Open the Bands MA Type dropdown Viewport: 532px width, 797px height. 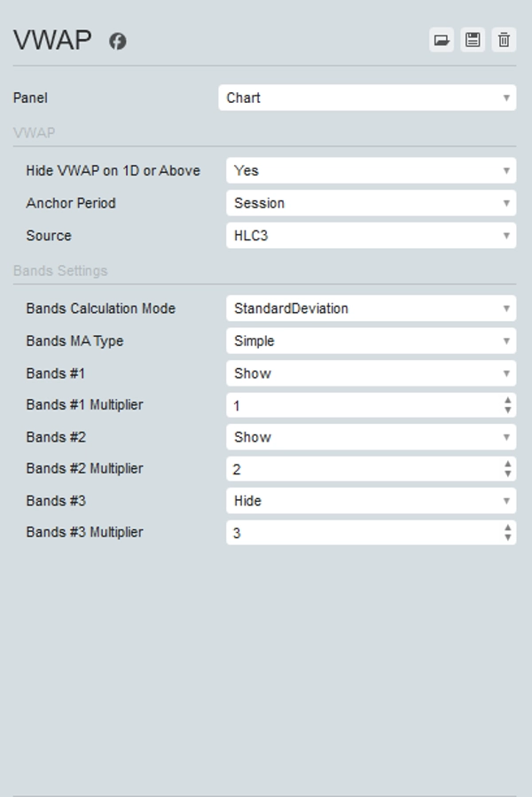[371, 341]
